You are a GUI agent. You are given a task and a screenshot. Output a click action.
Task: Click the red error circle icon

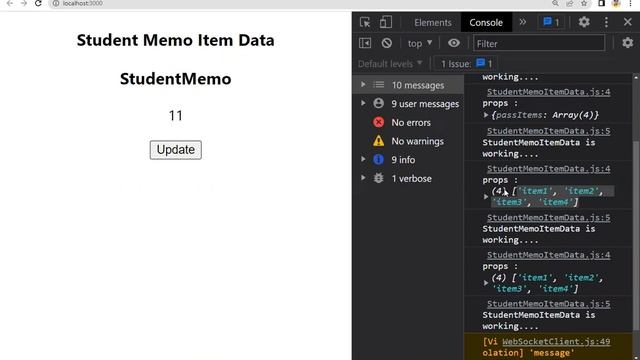pos(378,122)
